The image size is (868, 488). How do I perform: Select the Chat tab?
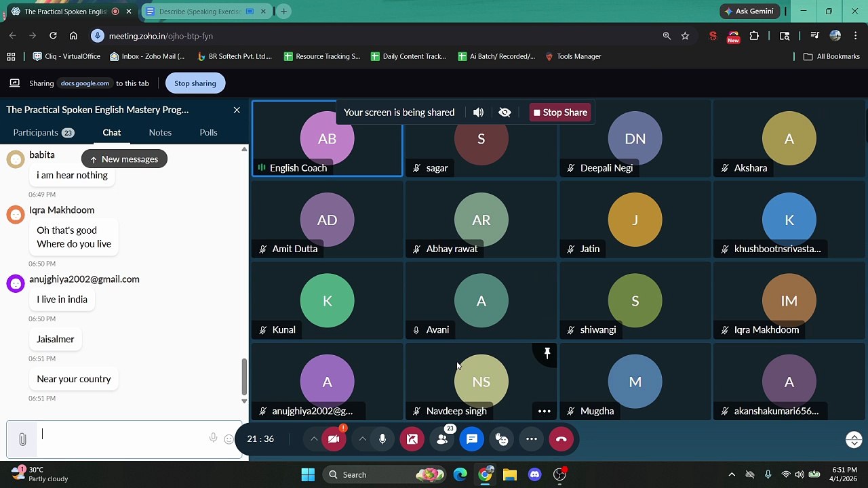click(x=112, y=132)
